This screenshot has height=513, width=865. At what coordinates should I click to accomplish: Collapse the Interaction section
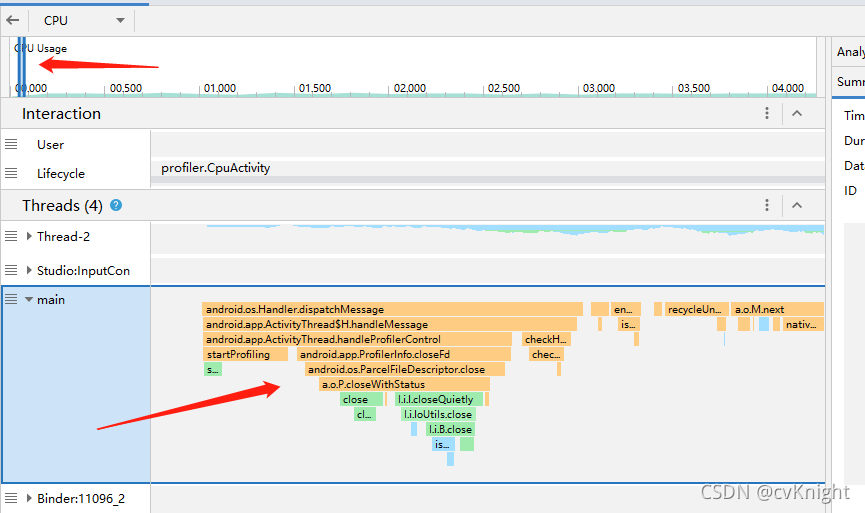pyautogui.click(x=797, y=114)
